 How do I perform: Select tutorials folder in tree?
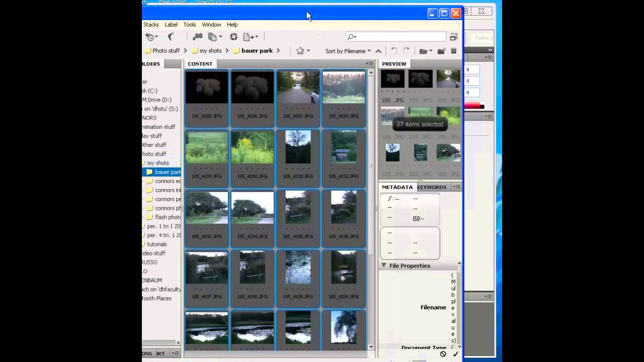pyautogui.click(x=157, y=244)
